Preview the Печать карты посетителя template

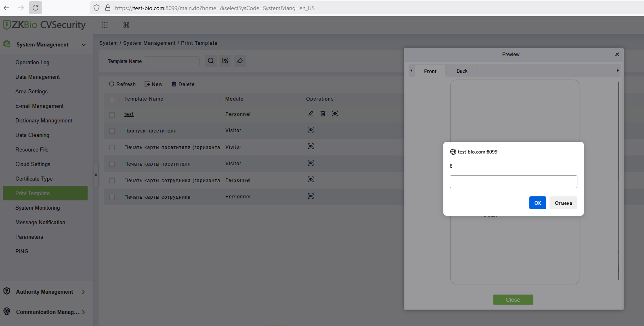click(310, 163)
